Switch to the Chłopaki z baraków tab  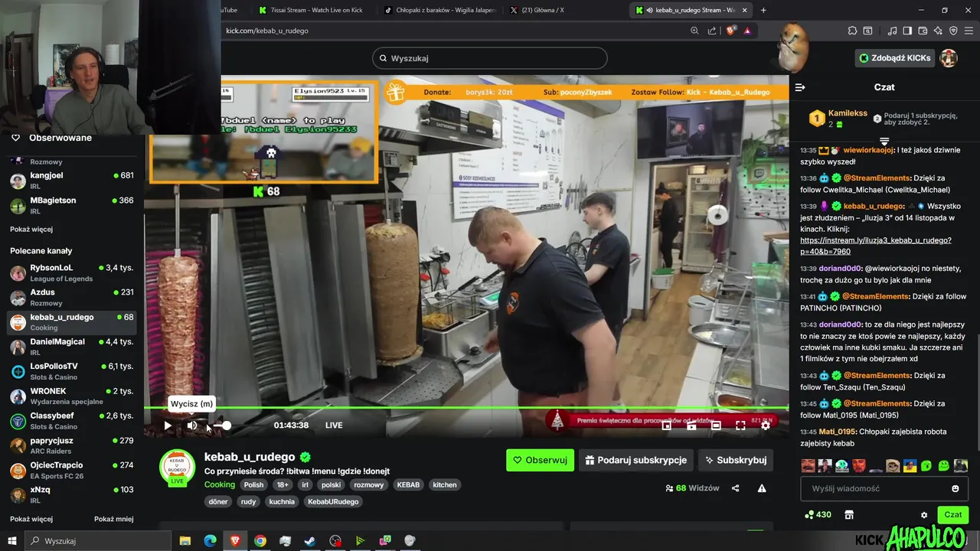439,10
